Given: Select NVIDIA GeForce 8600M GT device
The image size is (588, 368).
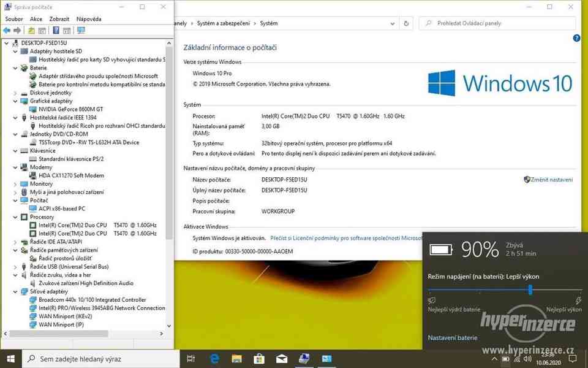Looking at the screenshot, I should pos(70,109).
